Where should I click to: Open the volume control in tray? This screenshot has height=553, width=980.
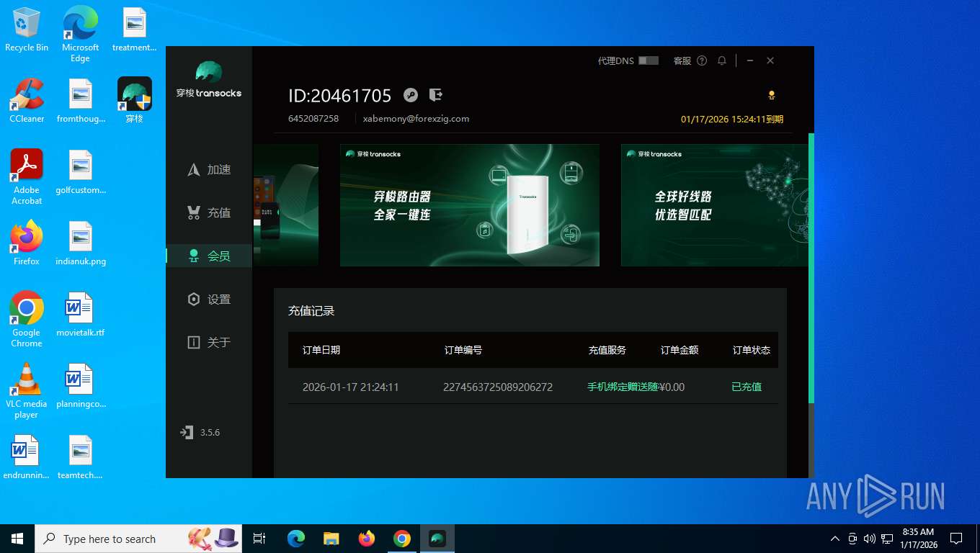point(869,539)
